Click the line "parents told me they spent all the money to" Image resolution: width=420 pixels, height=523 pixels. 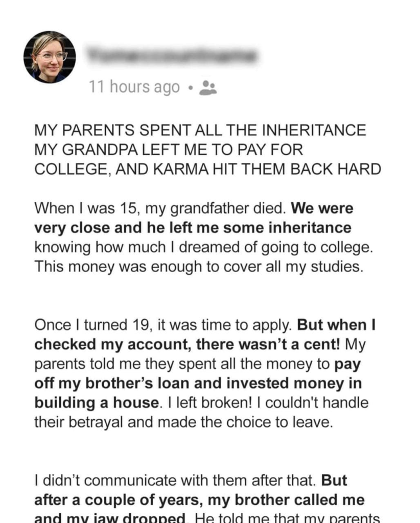click(182, 364)
